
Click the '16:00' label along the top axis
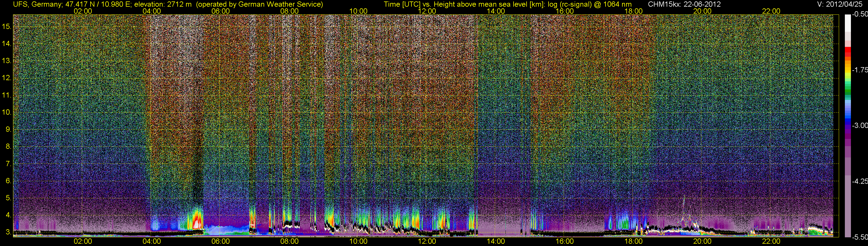point(565,11)
